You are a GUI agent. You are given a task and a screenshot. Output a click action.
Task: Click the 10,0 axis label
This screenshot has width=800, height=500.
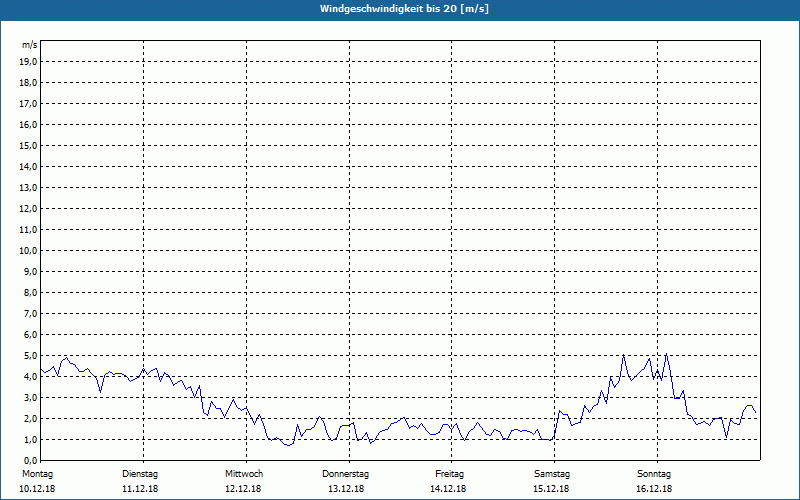[x=28, y=251]
